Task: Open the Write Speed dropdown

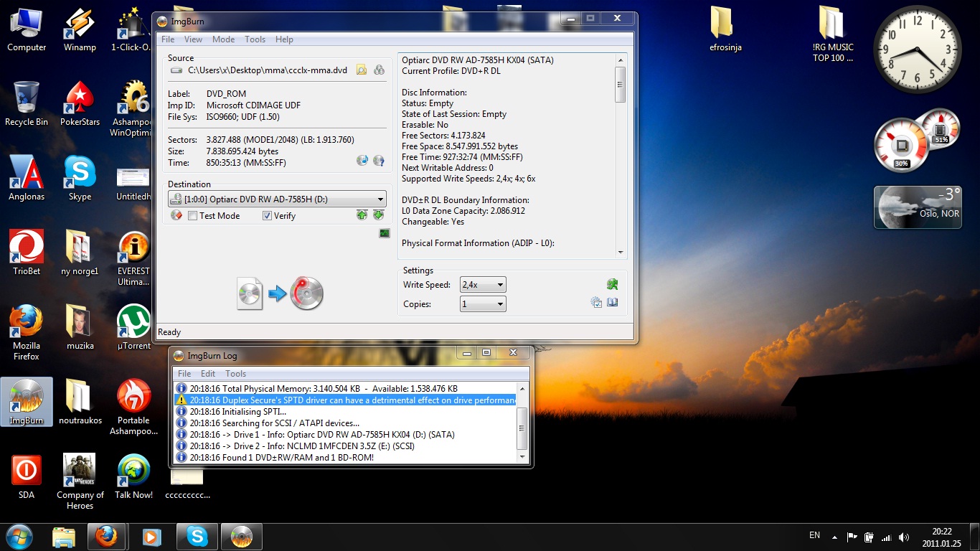Action: pos(483,285)
